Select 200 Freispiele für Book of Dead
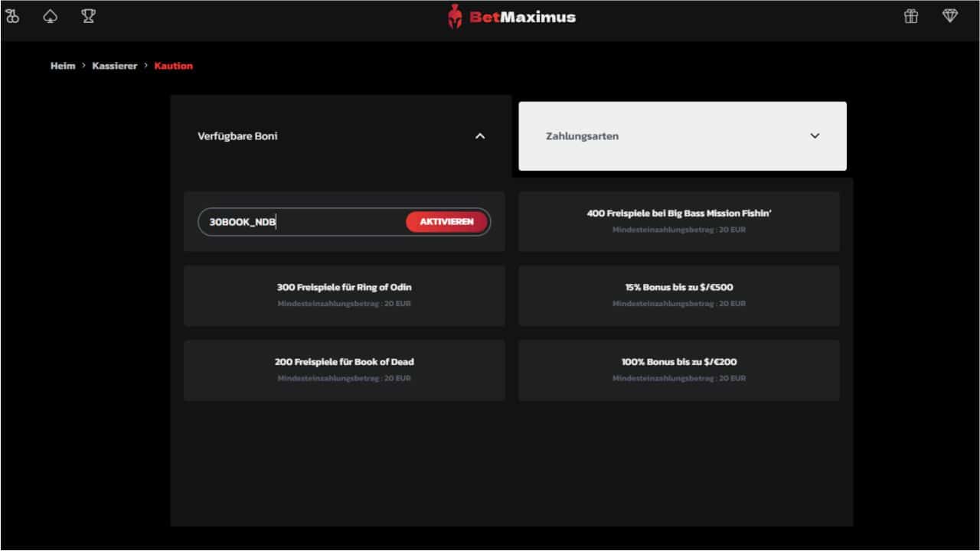 click(x=344, y=370)
